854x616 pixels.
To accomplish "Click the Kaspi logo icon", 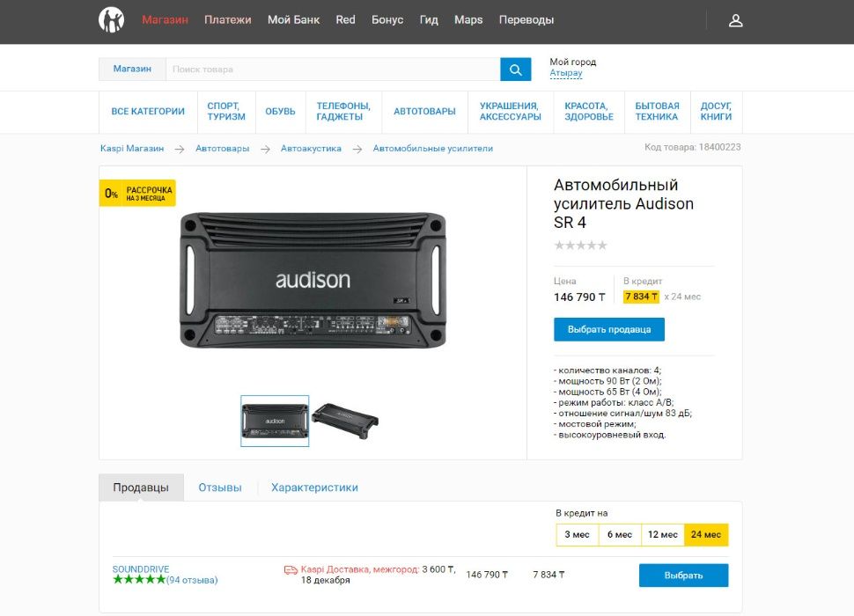I will pyautogui.click(x=112, y=20).
